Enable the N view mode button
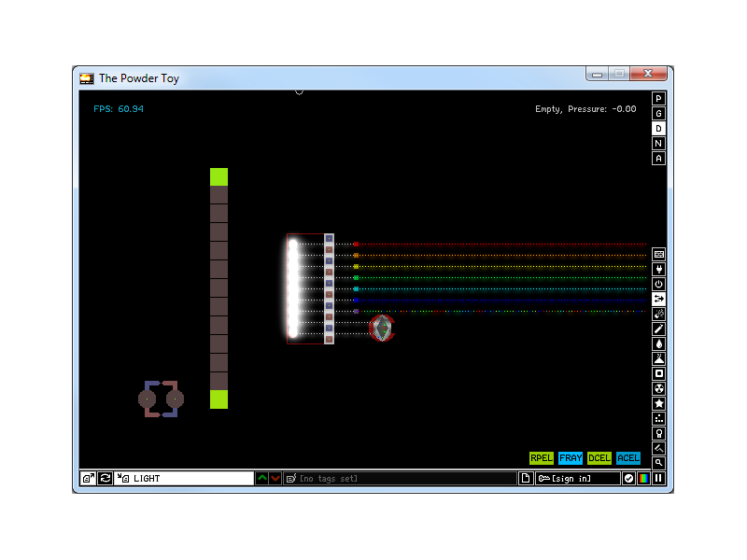The height and width of the screenshot is (560, 747). point(658,143)
